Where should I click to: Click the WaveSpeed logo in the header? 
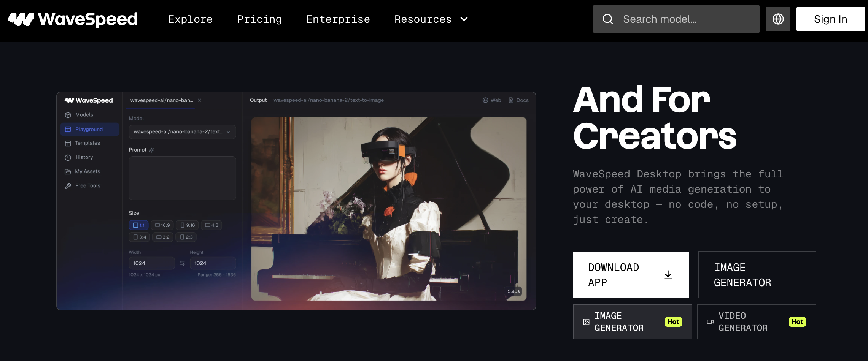(73, 19)
